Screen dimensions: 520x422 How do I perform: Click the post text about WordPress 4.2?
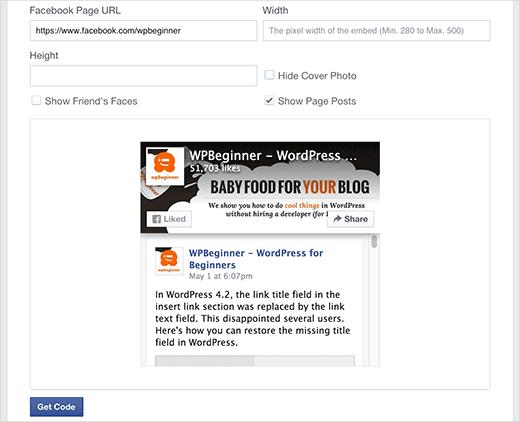click(253, 318)
